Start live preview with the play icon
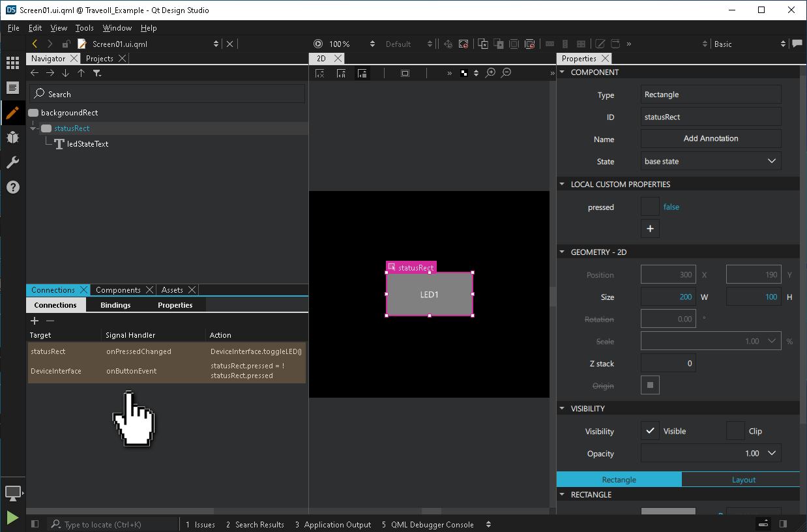807x532 pixels. click(318, 44)
